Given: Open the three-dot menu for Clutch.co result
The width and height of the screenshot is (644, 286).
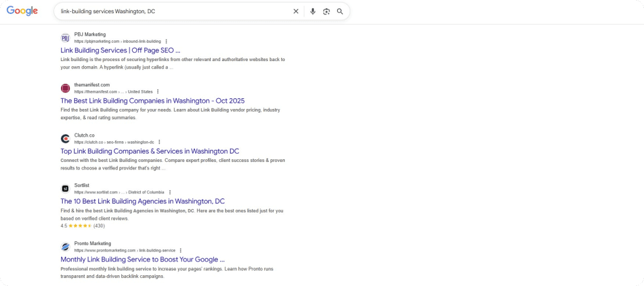Looking at the screenshot, I should click(x=159, y=142).
